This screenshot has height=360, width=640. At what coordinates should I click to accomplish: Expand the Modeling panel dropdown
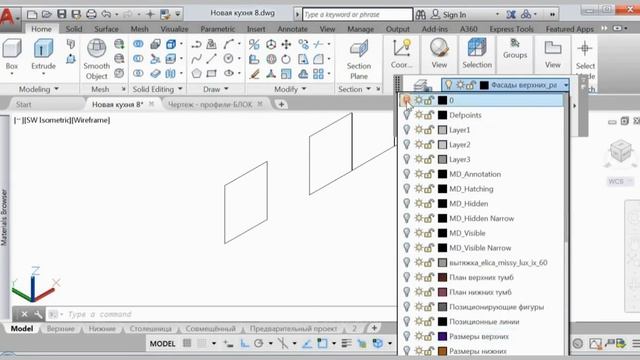tap(56, 89)
